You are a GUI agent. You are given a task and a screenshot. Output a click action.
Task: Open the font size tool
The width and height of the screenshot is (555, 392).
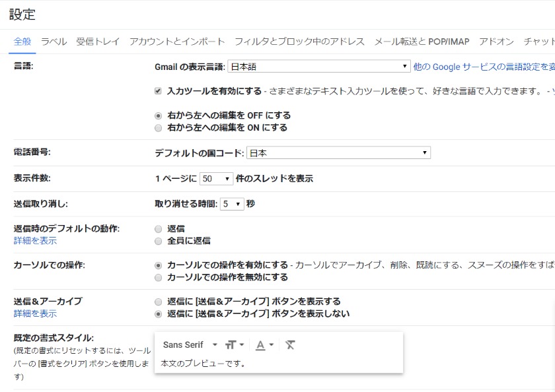pyautogui.click(x=234, y=345)
